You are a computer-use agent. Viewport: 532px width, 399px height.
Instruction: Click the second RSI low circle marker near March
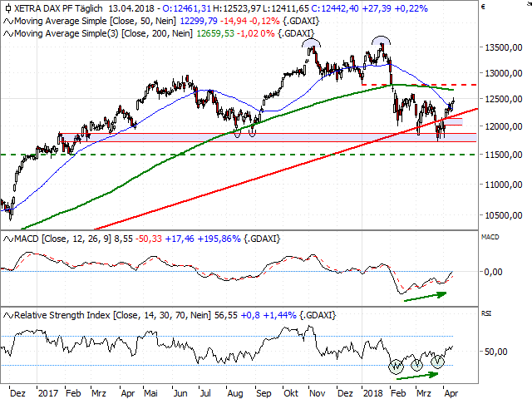417,365
